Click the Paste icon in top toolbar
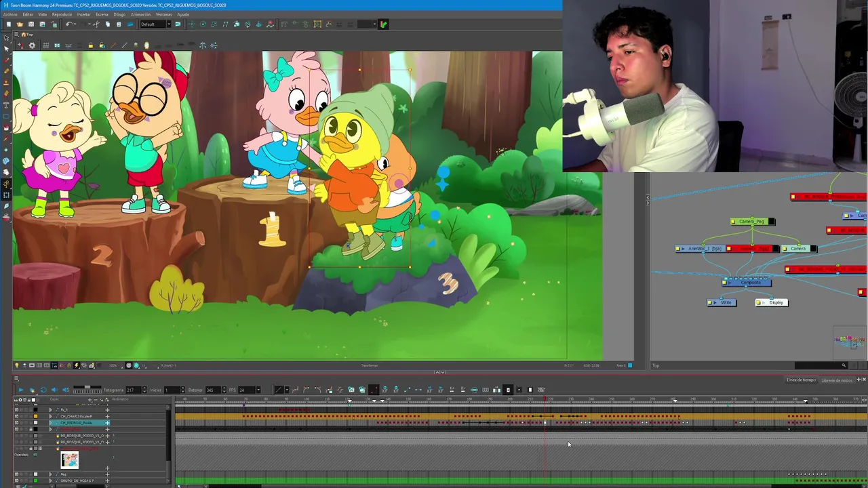The height and width of the screenshot is (488, 868). [119, 24]
